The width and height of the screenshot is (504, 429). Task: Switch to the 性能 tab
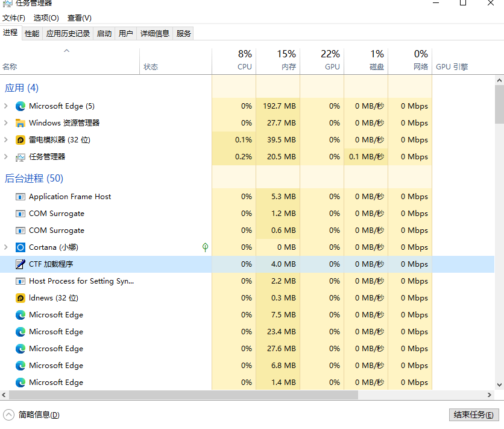click(32, 34)
